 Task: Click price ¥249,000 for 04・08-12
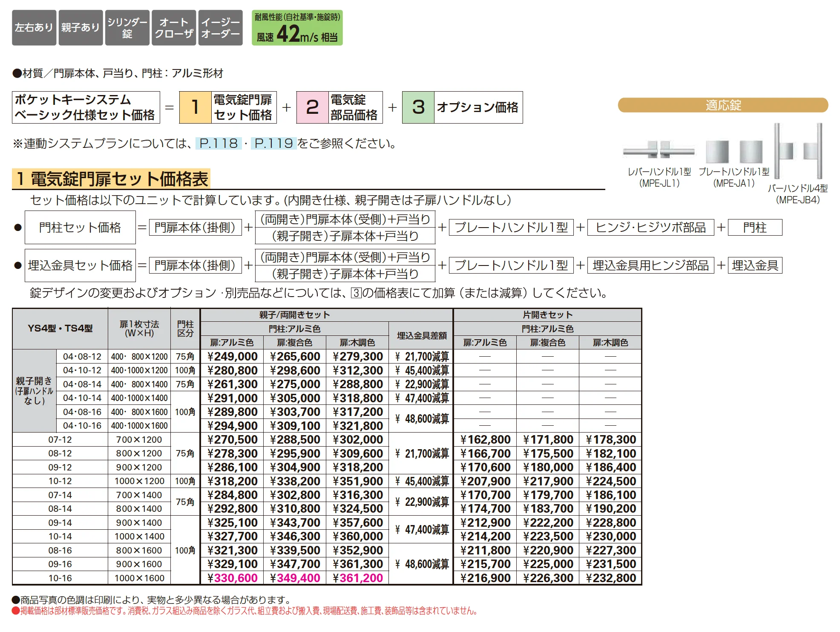coord(232,357)
